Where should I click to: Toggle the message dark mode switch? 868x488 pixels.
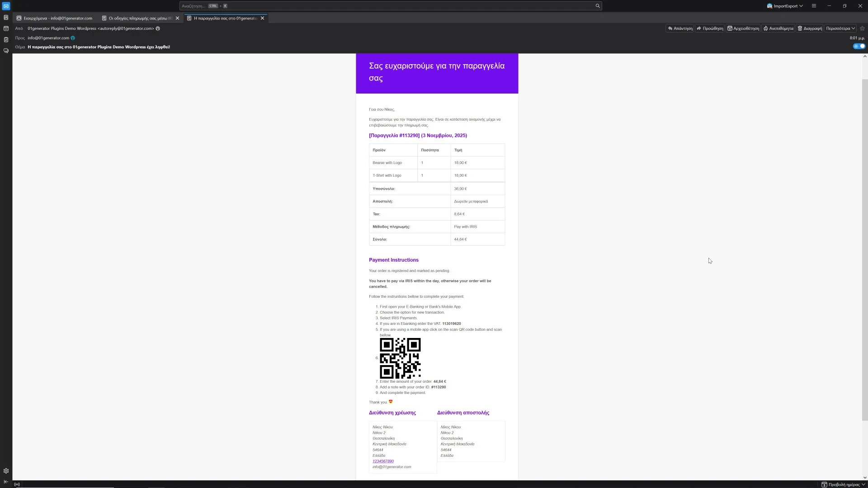click(859, 46)
